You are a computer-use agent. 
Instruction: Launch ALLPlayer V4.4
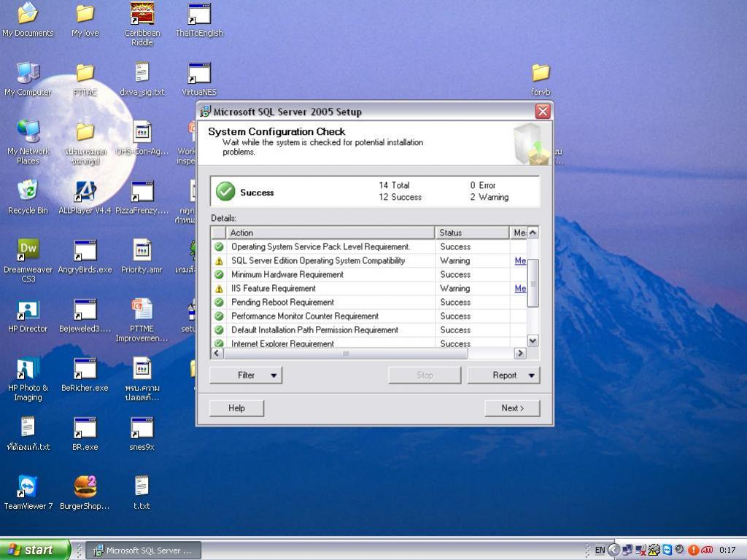85,197
